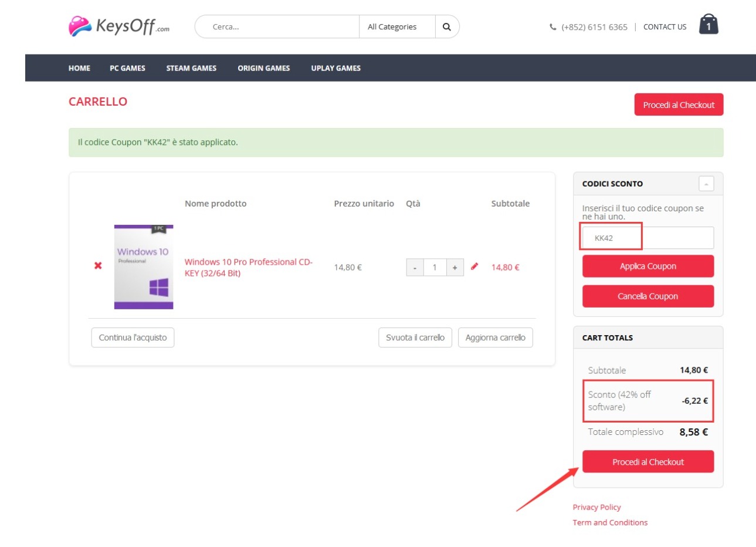Screen dimensions: 756x547
Task: Click Applica Coupon button
Action: [648, 266]
